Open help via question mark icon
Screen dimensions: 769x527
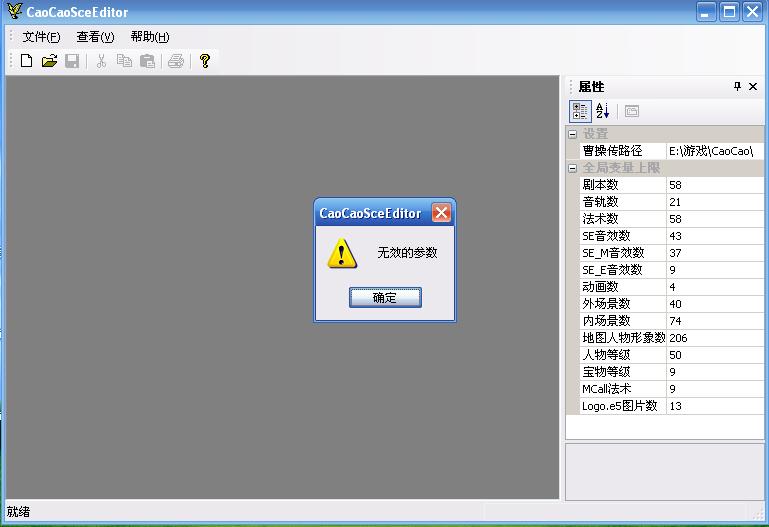tap(205, 61)
